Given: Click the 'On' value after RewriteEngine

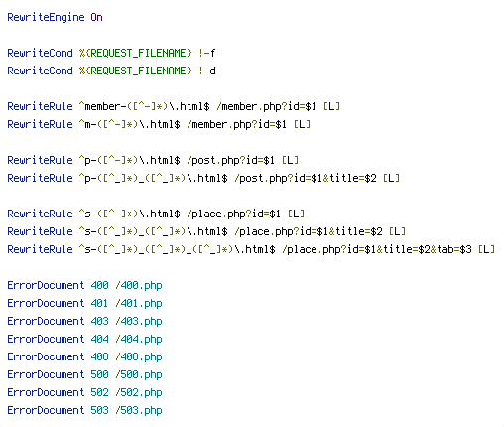Looking at the screenshot, I should [x=96, y=17].
